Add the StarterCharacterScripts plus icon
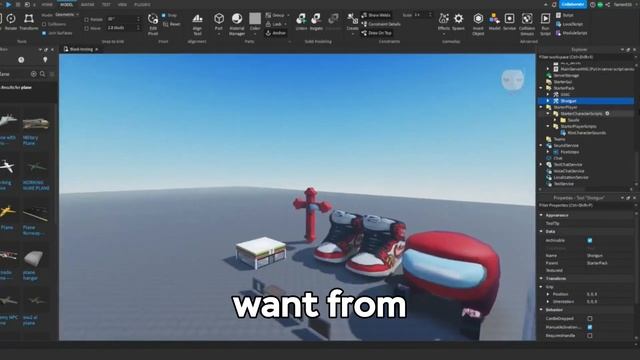Screen dimensions: 640x360 [607, 113]
